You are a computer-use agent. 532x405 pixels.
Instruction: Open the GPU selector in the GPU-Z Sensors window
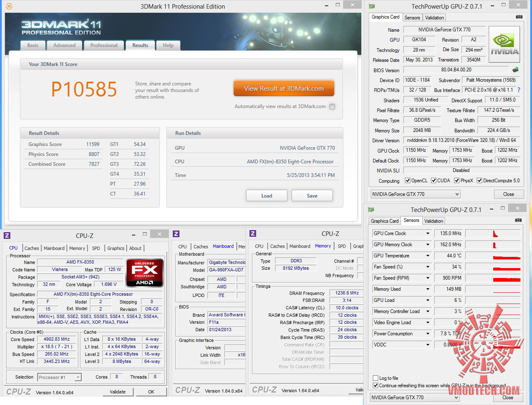coord(414,398)
